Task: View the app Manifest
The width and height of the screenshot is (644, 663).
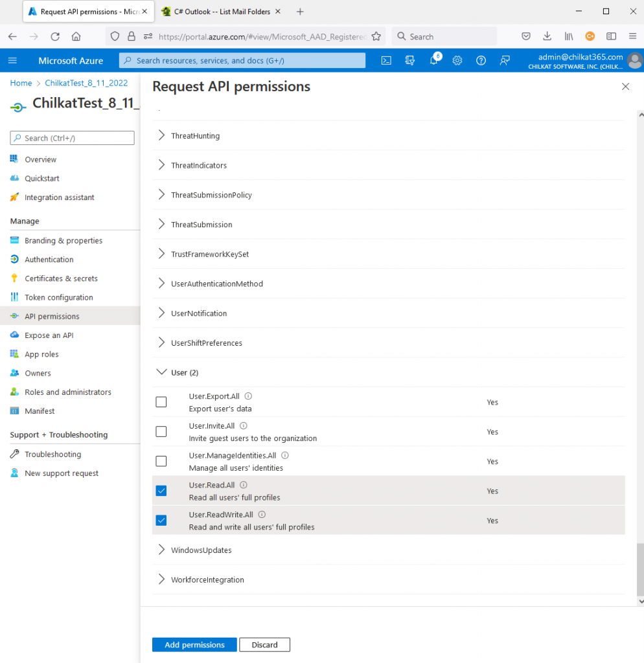Action: 40,410
